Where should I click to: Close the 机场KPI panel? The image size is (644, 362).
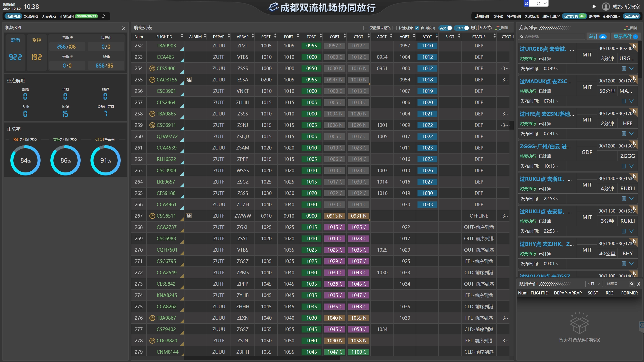pyautogui.click(x=123, y=28)
